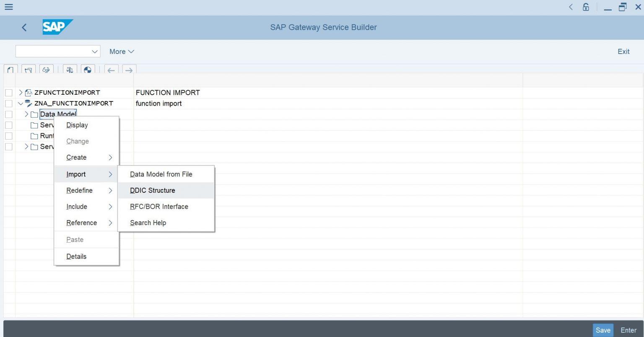Viewport: 644px width, 337px height.
Task: Check the ZNA_FUNCTIONIMPORT row checkbox
Action: (x=8, y=104)
